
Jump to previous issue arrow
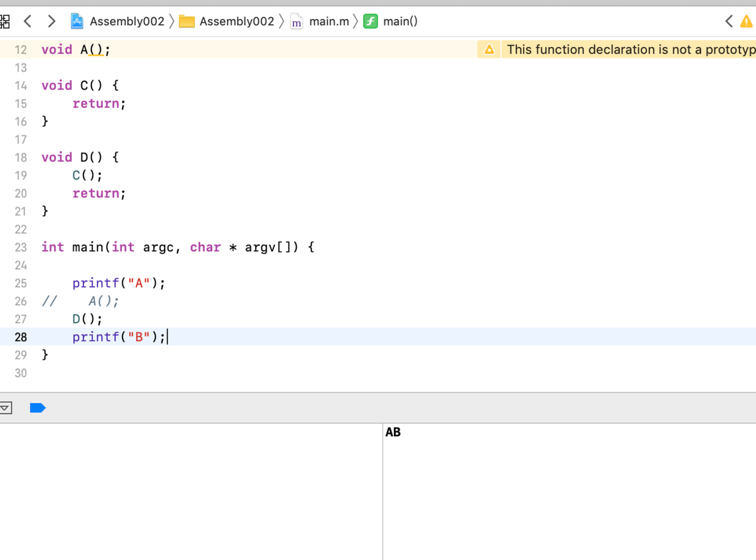click(x=729, y=21)
